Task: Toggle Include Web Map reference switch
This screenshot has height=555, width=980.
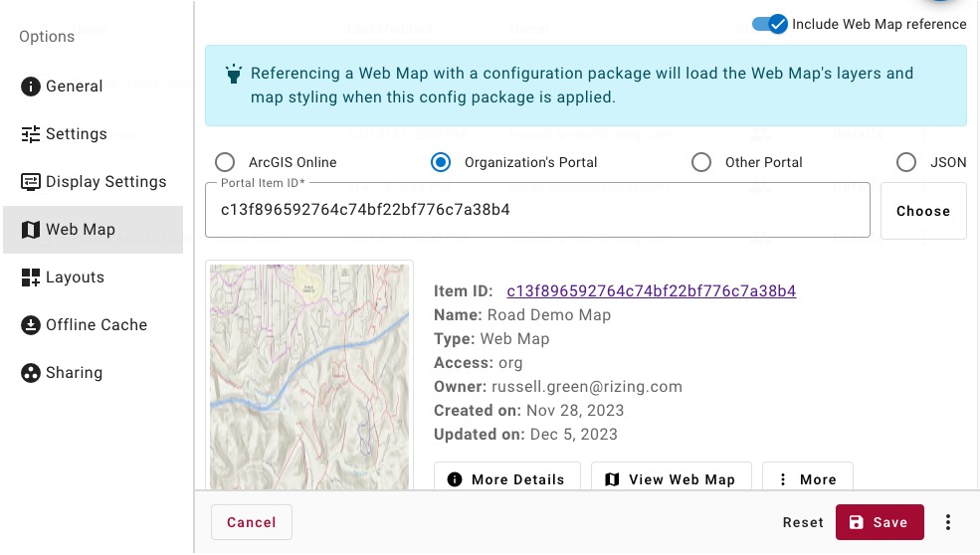Action: point(769,24)
